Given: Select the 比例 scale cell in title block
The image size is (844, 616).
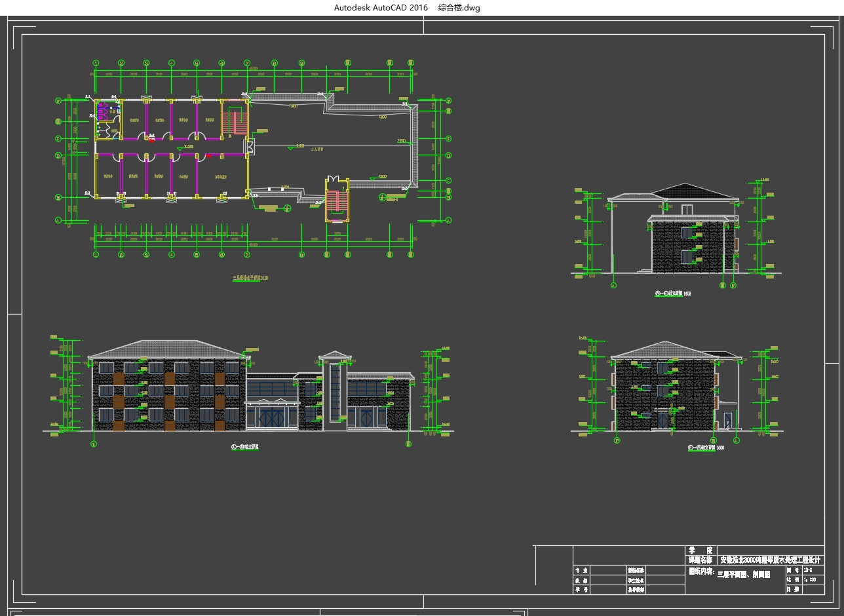Looking at the screenshot, I should pos(792,579).
